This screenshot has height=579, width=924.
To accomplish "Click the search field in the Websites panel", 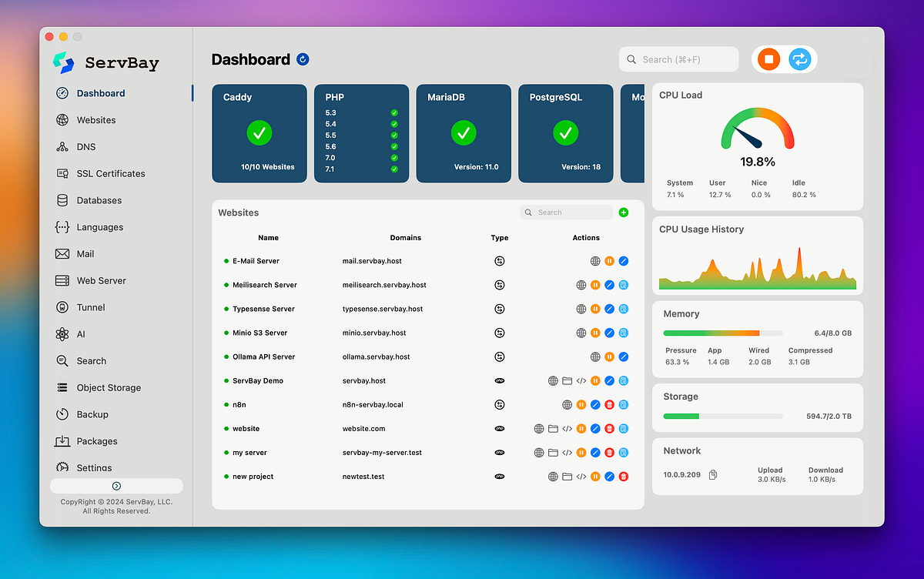I will 566,212.
